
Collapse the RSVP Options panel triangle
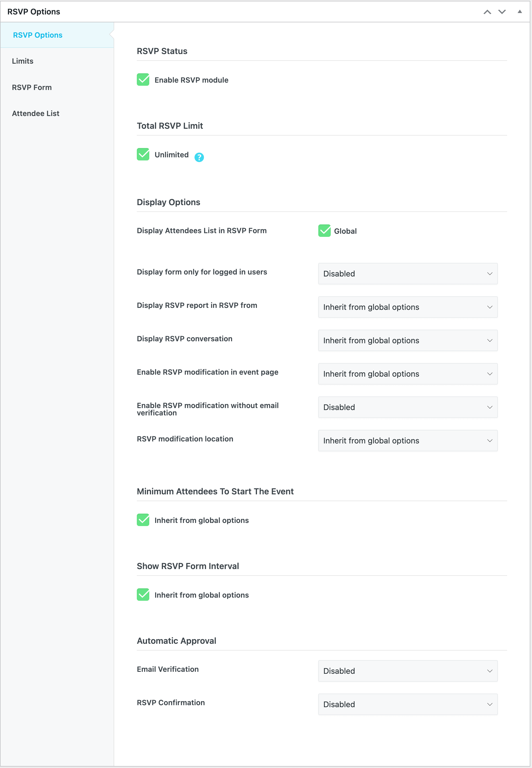coord(519,12)
